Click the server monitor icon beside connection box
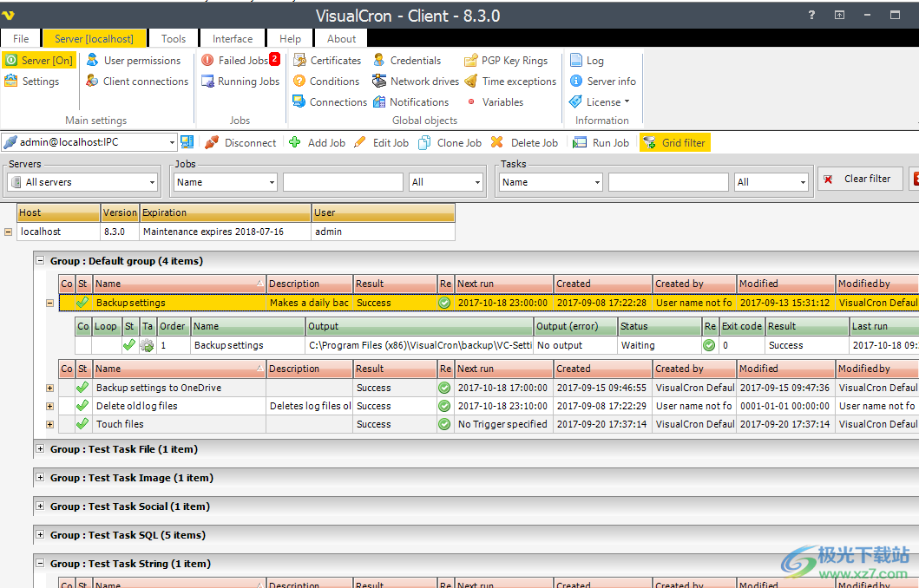This screenshot has width=919, height=588. tap(187, 141)
